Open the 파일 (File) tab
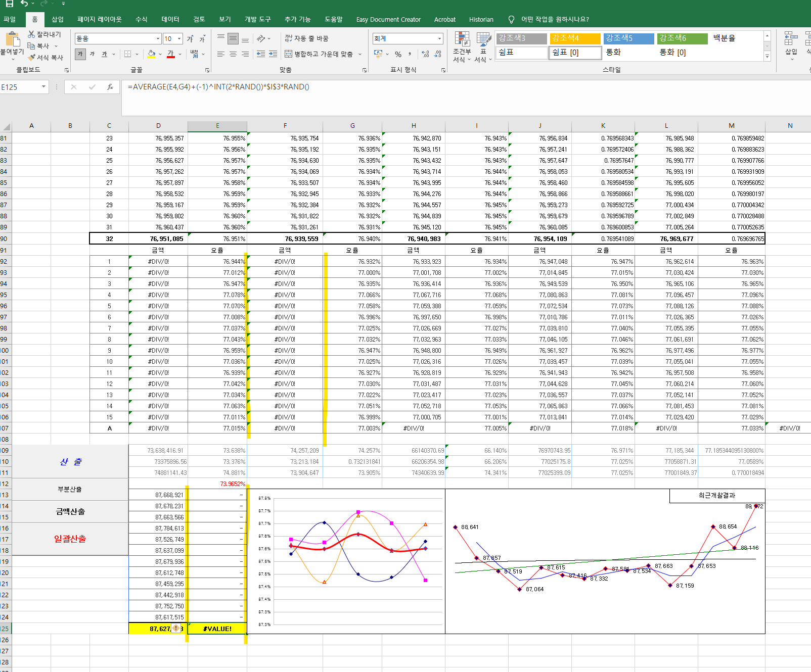811x672 pixels. [x=10, y=19]
